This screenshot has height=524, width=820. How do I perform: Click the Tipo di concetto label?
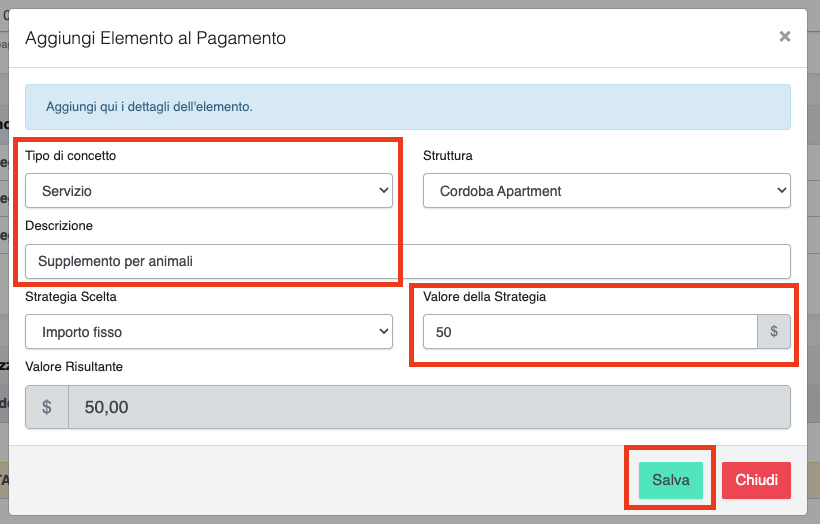84,156
